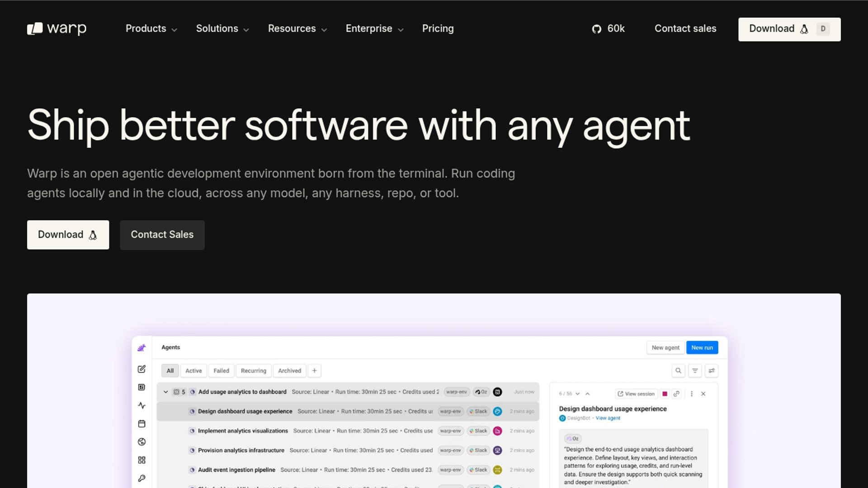Open the calendar icon in the sidebar

pyautogui.click(x=142, y=424)
